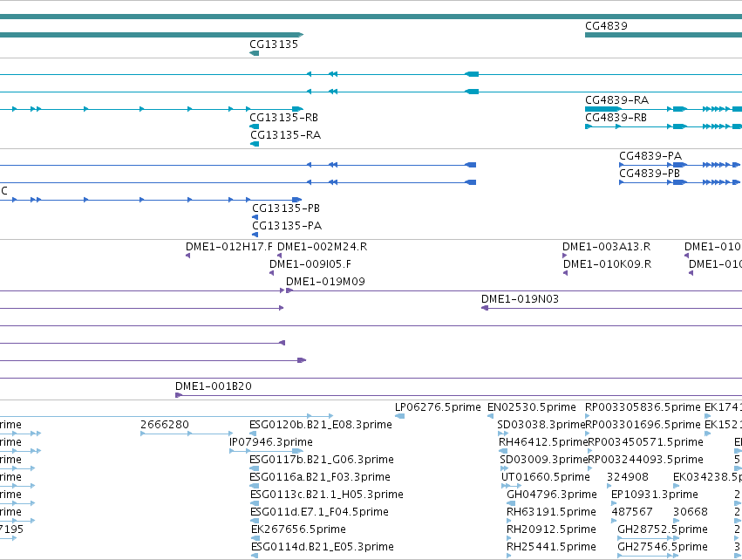Click the CG4839-PB protein feature

pyautogui.click(x=679, y=182)
